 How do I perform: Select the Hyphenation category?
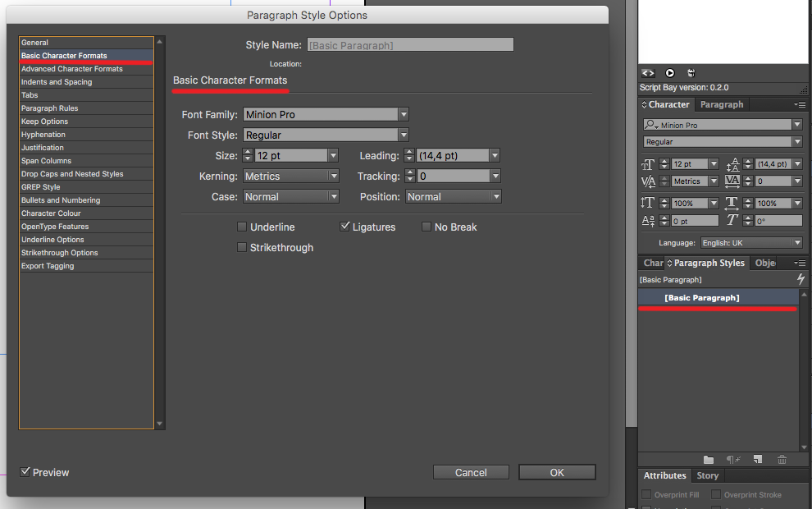(x=86, y=135)
